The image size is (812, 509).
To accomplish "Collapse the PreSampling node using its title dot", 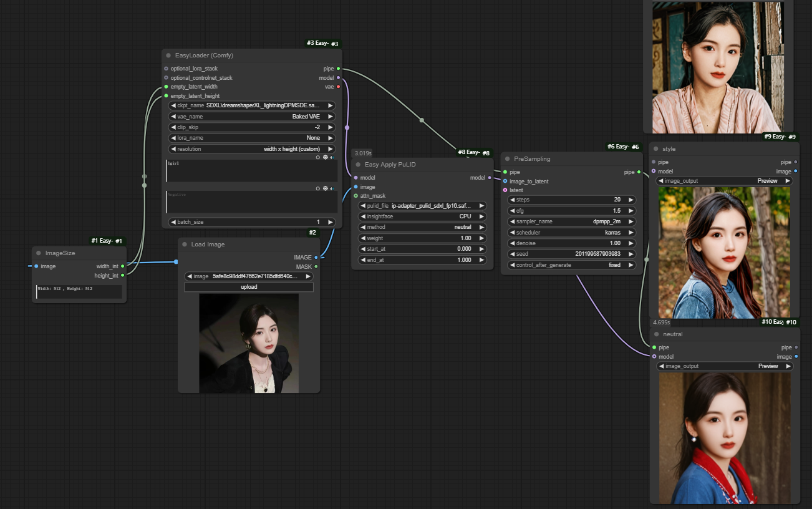I will (507, 159).
